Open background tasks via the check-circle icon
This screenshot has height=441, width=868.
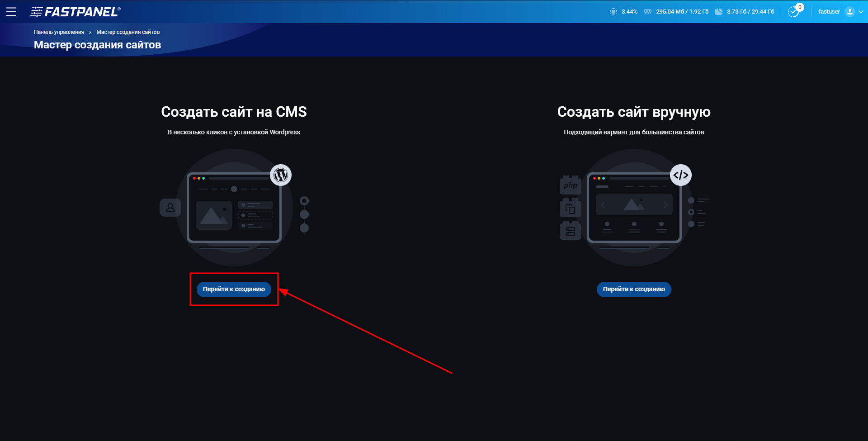click(x=793, y=12)
